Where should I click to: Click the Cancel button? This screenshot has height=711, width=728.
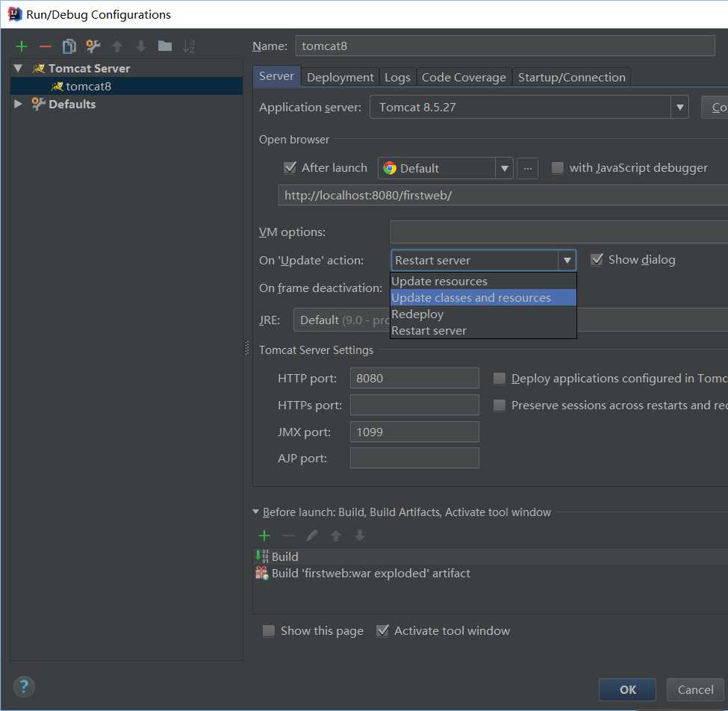coord(695,689)
